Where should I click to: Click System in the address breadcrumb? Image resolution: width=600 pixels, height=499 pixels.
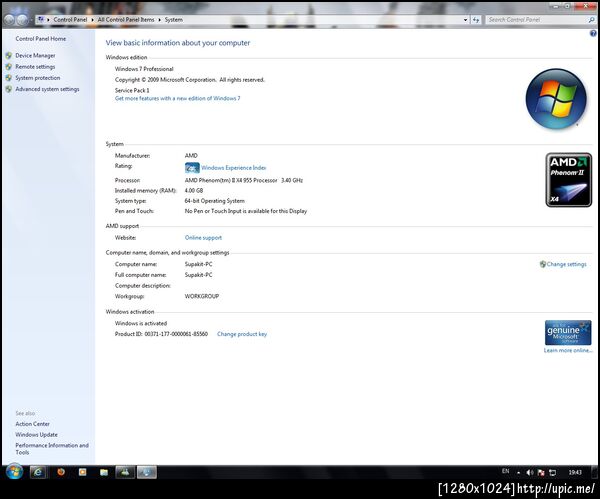pos(173,20)
